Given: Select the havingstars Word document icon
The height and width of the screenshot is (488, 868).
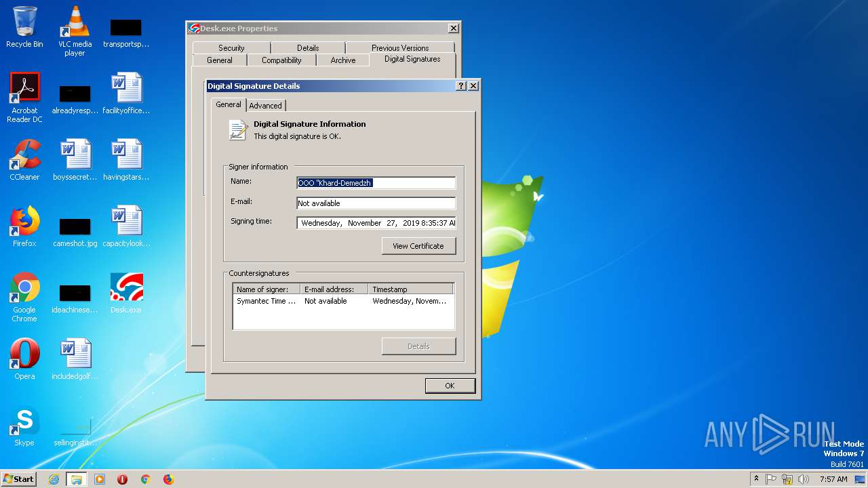Looking at the screenshot, I should tap(126, 160).
